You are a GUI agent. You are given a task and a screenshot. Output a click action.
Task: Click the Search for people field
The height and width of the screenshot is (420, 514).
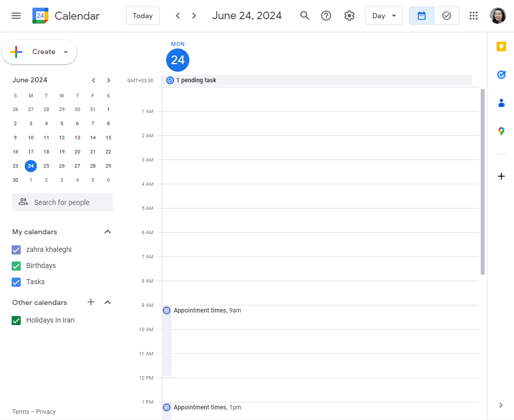coord(63,202)
